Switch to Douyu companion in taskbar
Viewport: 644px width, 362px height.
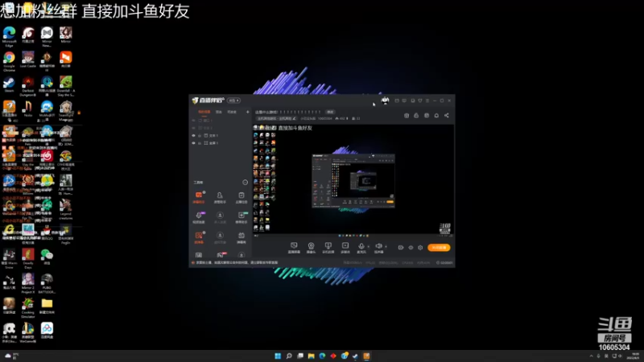[x=366, y=356]
